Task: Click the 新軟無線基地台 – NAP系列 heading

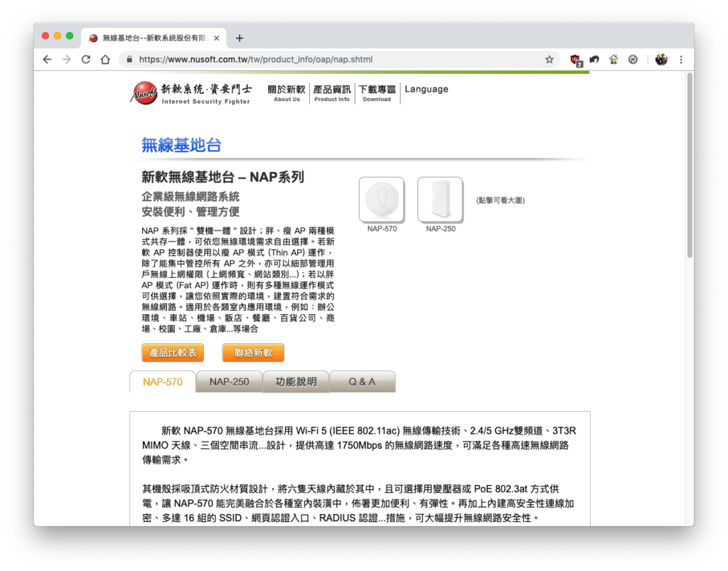Action: pyautogui.click(x=223, y=177)
